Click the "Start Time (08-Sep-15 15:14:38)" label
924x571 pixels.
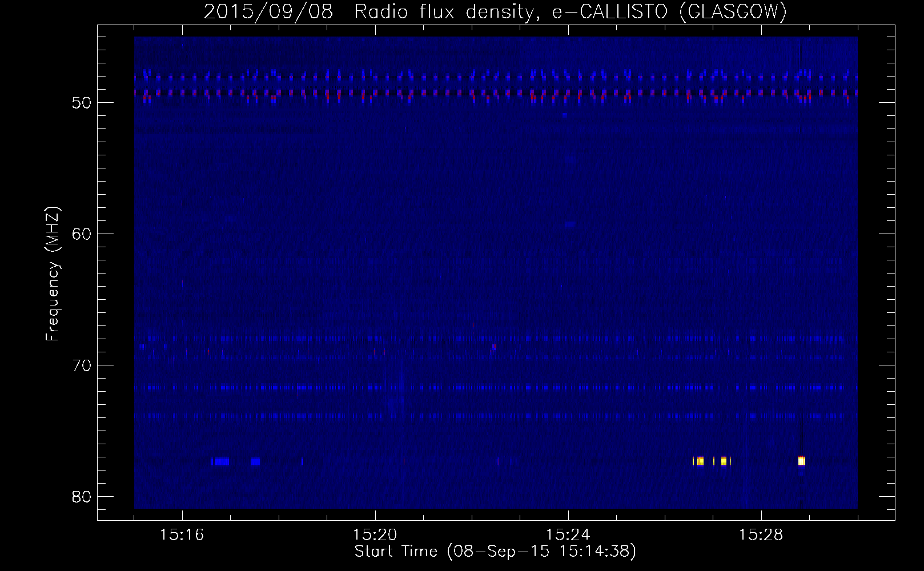(495, 552)
